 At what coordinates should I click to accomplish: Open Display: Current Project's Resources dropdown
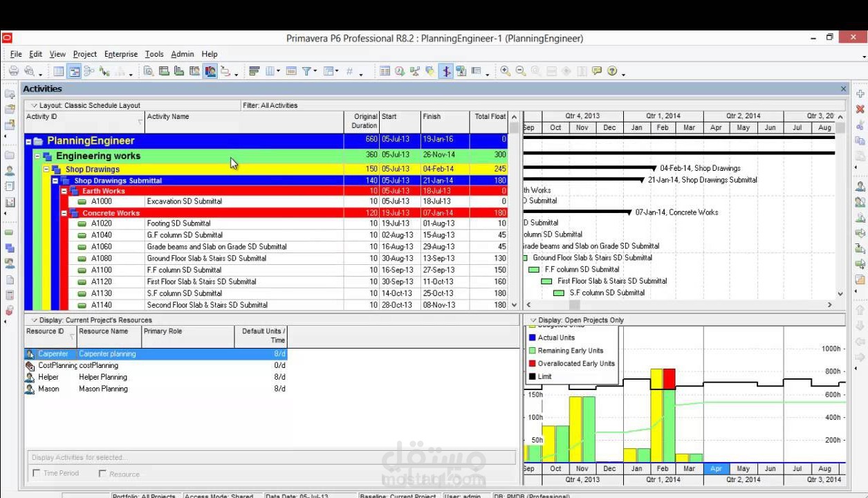click(91, 320)
